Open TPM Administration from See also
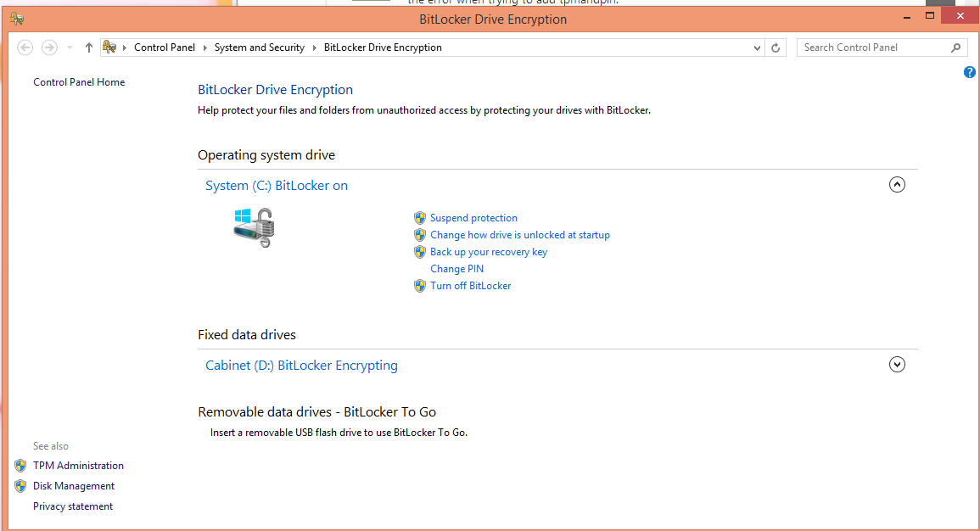The image size is (980, 531). (78, 466)
